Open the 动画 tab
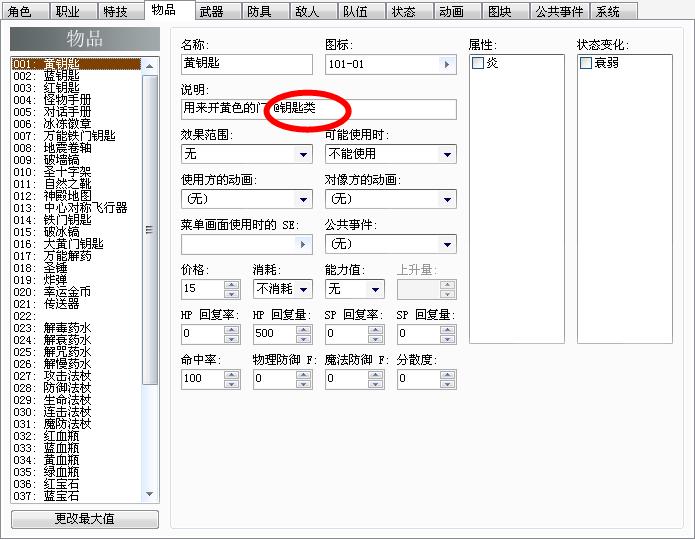695x540 pixels. (456, 11)
